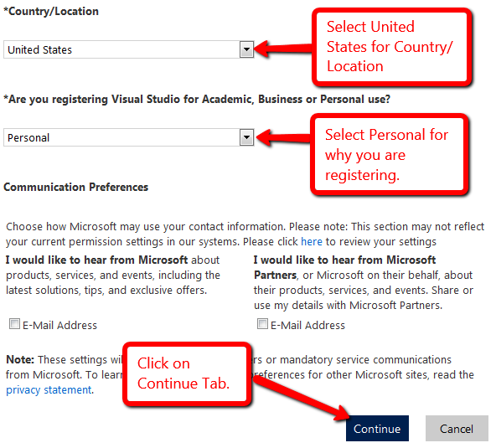Click the 'Click on Continue Tab' callout
This screenshot has height=448, width=496.
click(x=187, y=374)
